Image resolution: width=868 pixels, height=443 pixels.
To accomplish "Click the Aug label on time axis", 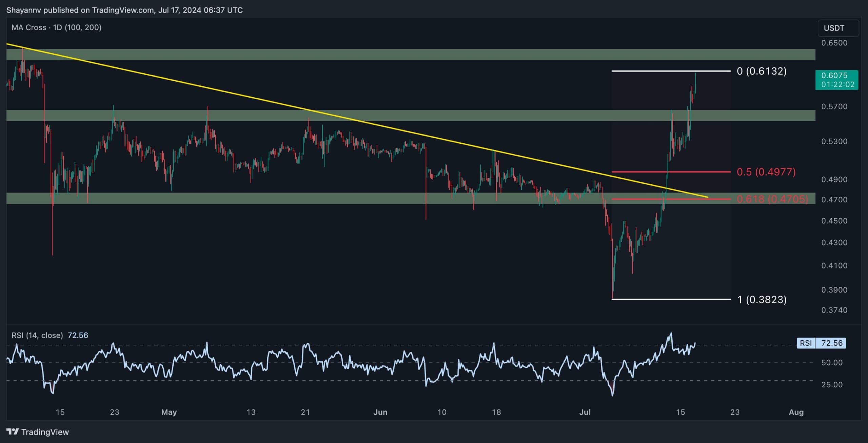I will tap(796, 412).
